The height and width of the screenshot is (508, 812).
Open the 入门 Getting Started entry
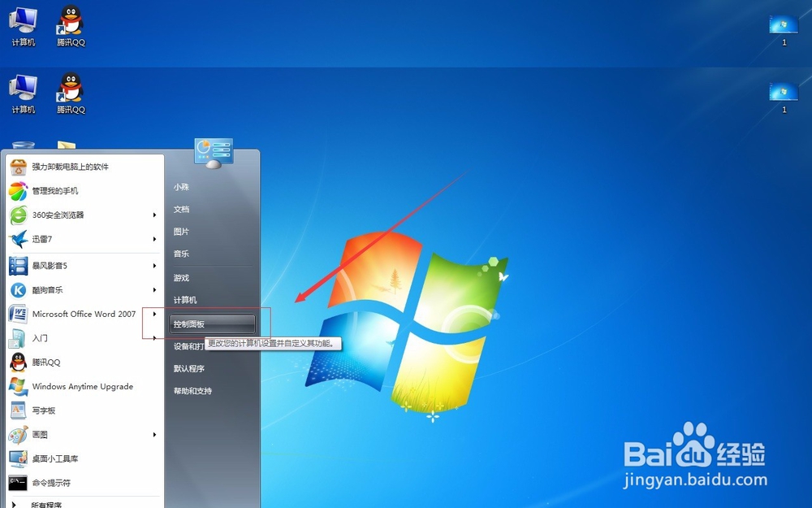point(83,338)
